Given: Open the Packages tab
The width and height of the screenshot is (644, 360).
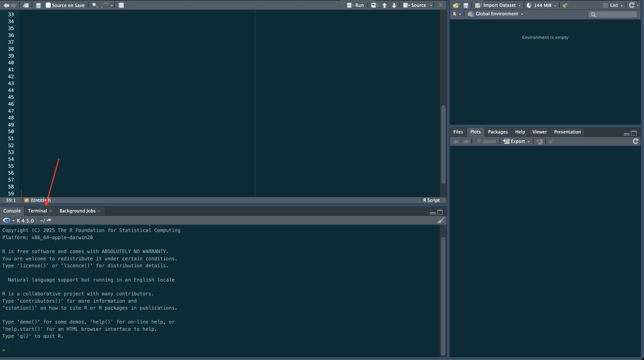Looking at the screenshot, I should 497,132.
